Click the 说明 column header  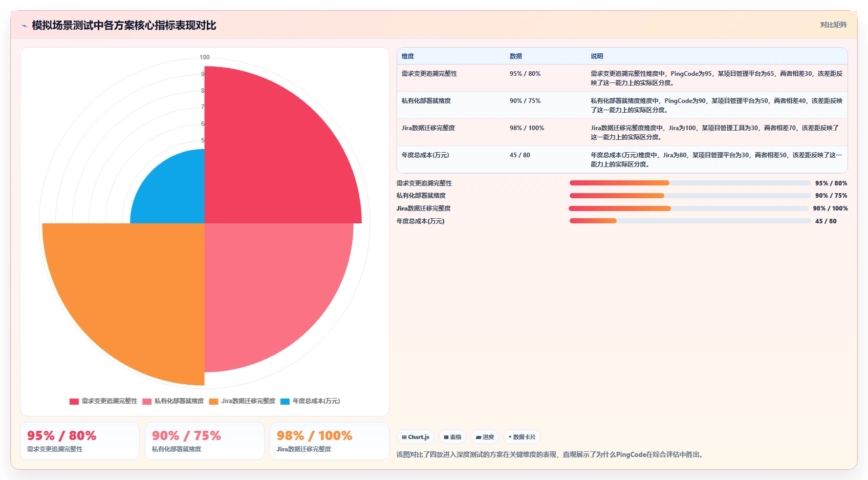tap(597, 56)
